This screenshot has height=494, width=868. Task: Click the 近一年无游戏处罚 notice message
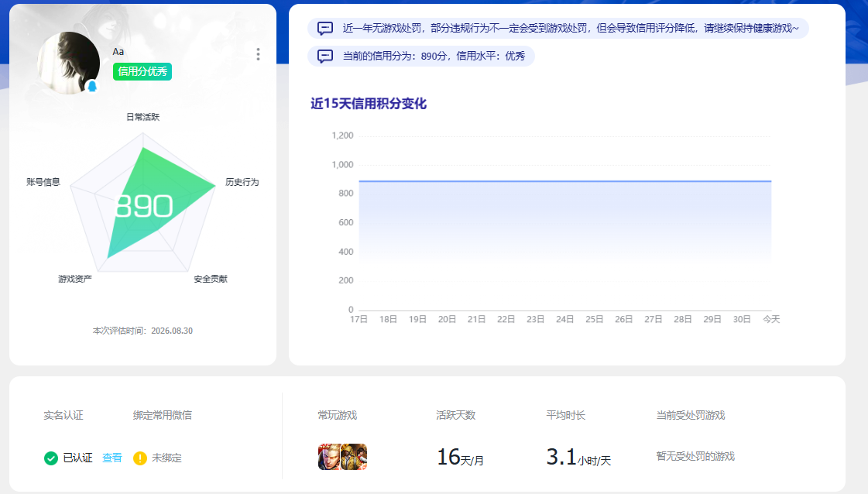(x=558, y=28)
